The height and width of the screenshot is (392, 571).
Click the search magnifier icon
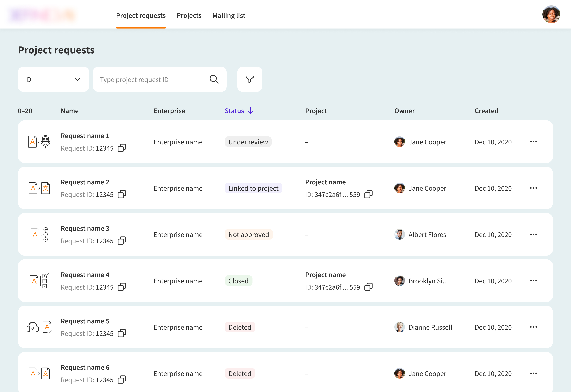coord(214,79)
